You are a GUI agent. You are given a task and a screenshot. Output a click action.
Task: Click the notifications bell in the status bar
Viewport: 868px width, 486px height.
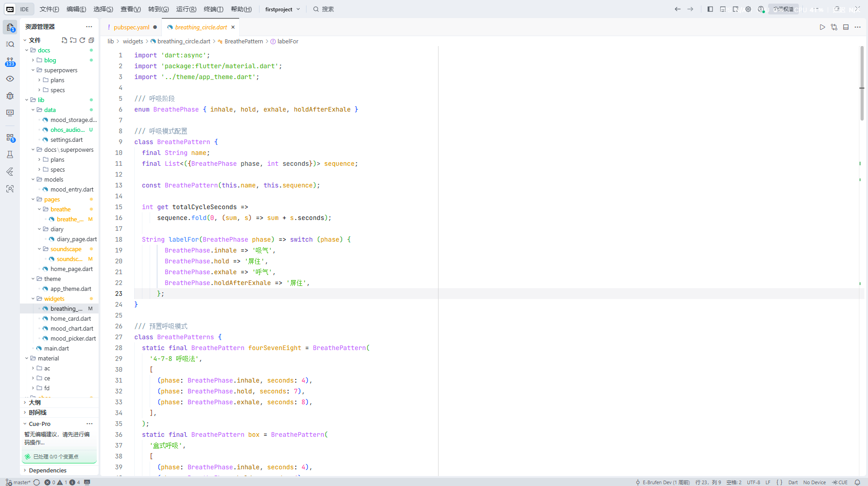click(857, 482)
